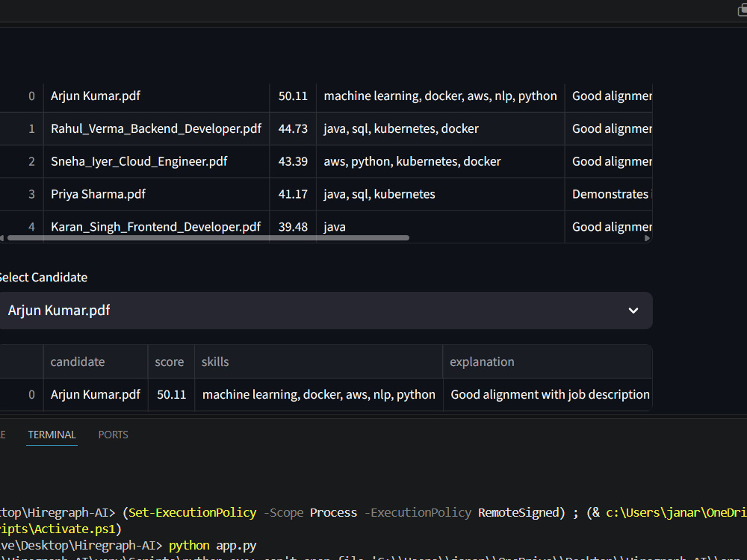Click score value 50.11 in top table
Screen dimensions: 747x560
click(293, 96)
